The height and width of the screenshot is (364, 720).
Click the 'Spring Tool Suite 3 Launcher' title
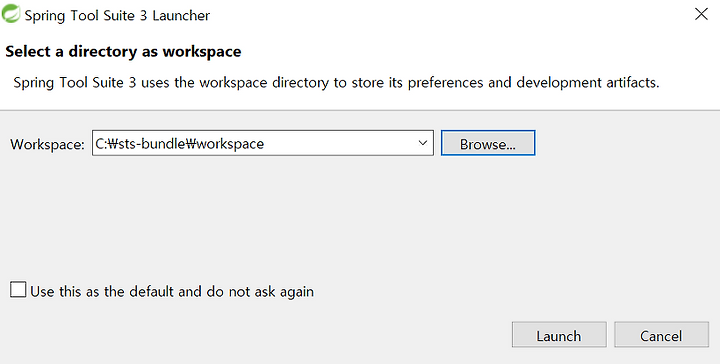point(117,15)
